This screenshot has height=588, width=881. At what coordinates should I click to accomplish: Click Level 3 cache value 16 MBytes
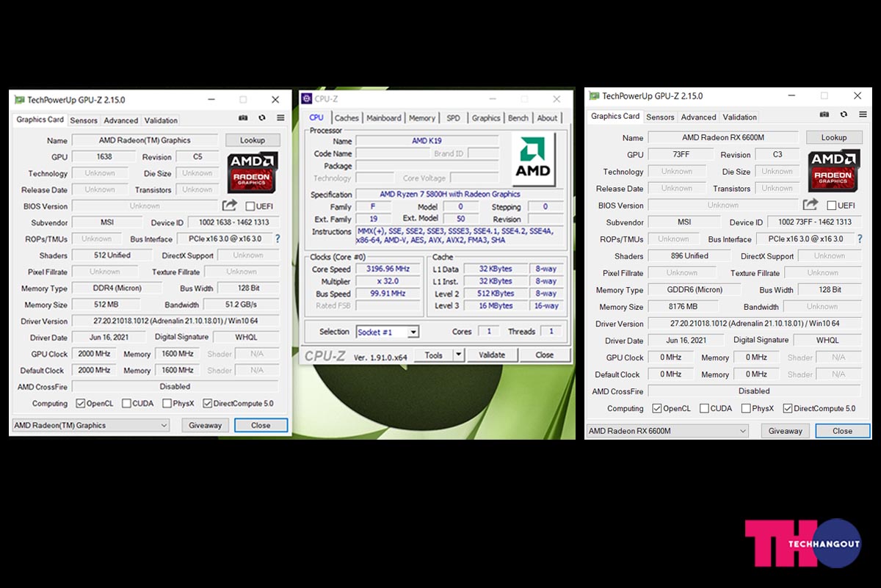[x=496, y=305]
